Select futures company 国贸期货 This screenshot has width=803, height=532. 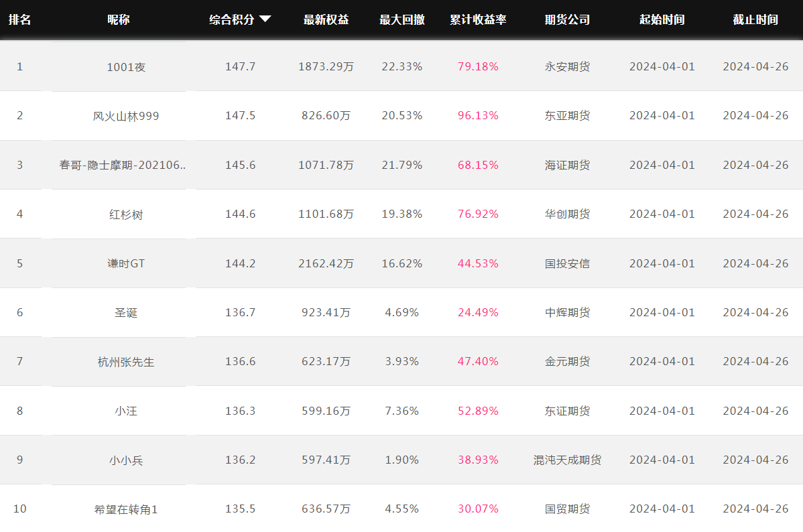[x=567, y=509]
